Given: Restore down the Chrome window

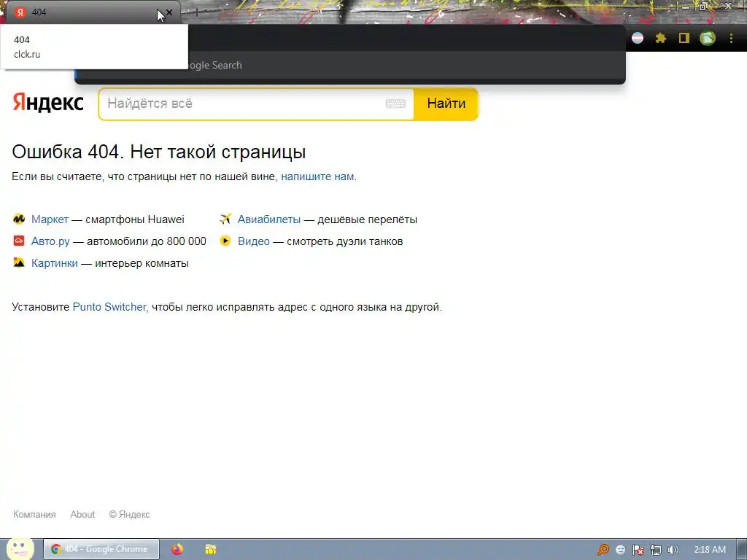Looking at the screenshot, I should pyautogui.click(x=704, y=6).
